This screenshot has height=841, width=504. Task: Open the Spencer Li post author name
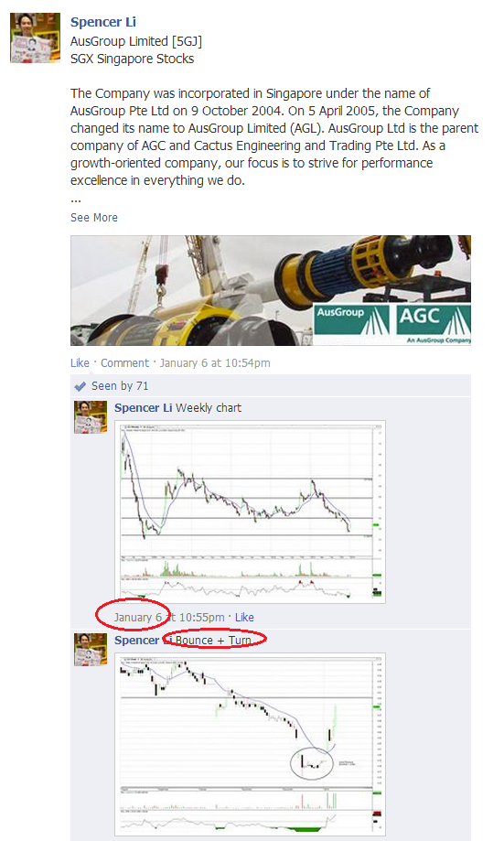tap(103, 22)
